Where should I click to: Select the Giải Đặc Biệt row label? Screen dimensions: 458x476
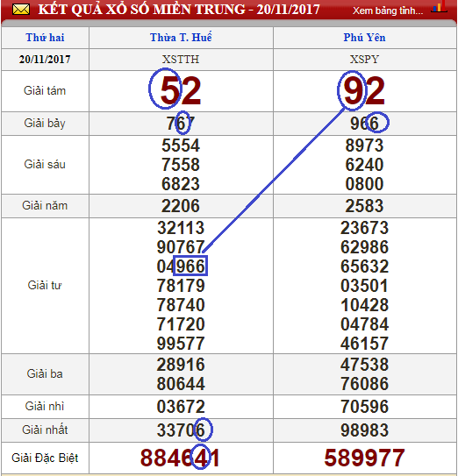pos(45,458)
